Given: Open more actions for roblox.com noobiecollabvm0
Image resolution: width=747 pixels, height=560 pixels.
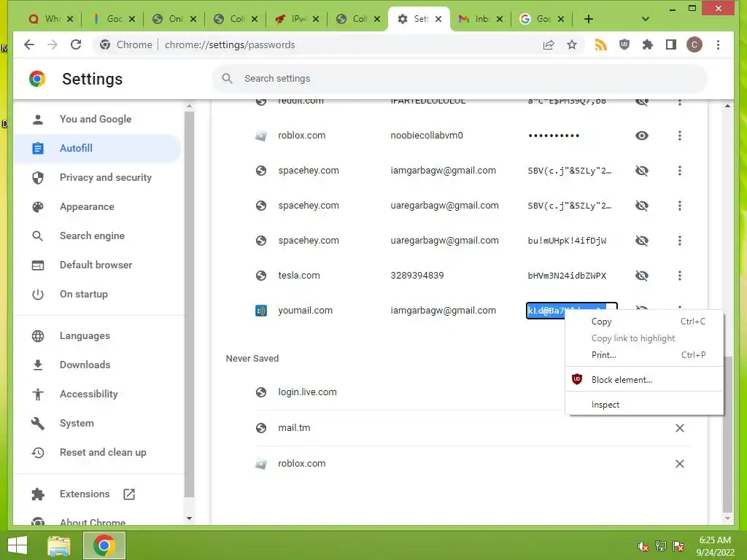Looking at the screenshot, I should (679, 136).
